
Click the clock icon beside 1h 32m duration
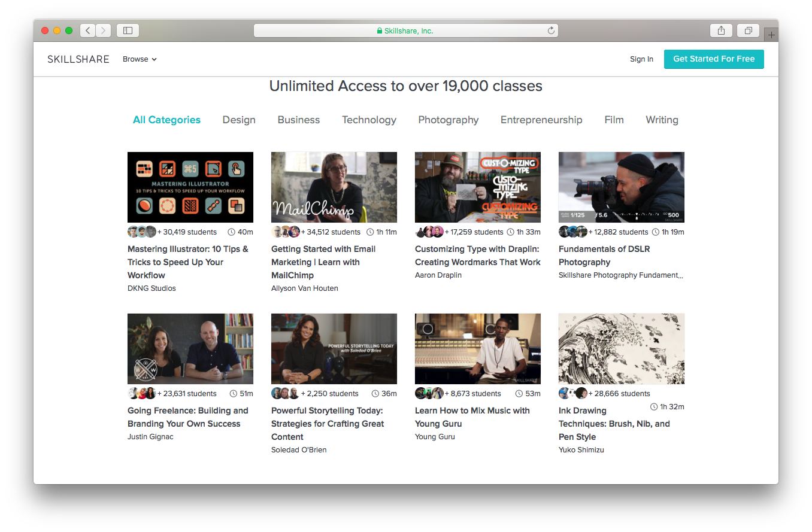coord(654,407)
